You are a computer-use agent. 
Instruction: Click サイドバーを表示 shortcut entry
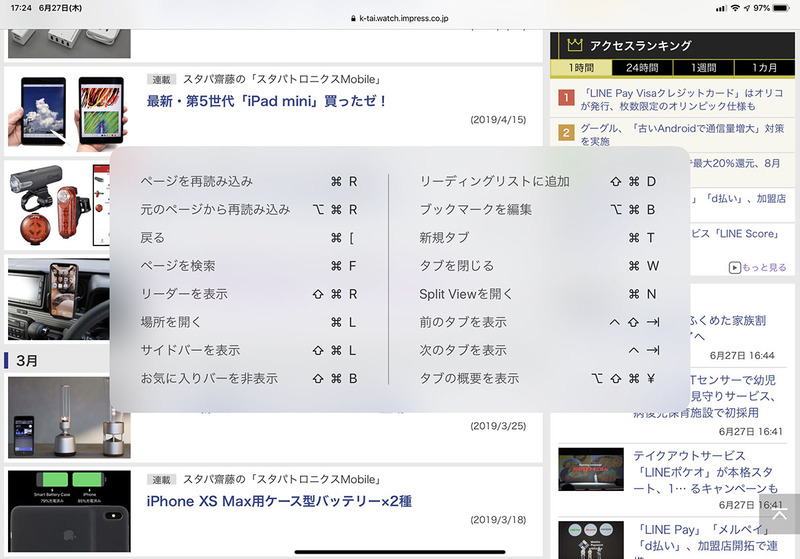pos(249,350)
